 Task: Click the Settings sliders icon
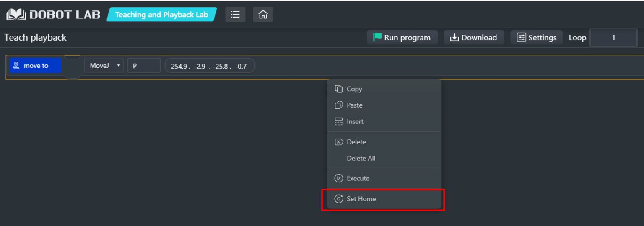[x=521, y=38]
